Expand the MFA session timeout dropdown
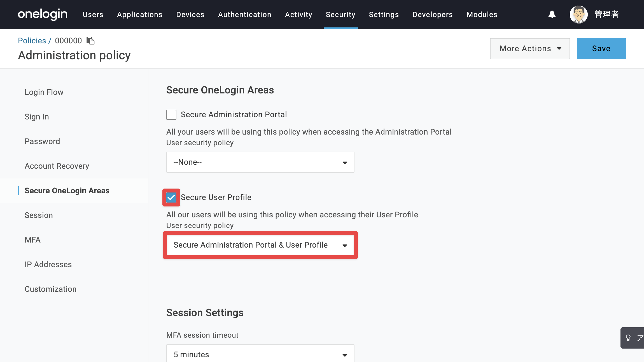The height and width of the screenshot is (362, 644). (260, 354)
